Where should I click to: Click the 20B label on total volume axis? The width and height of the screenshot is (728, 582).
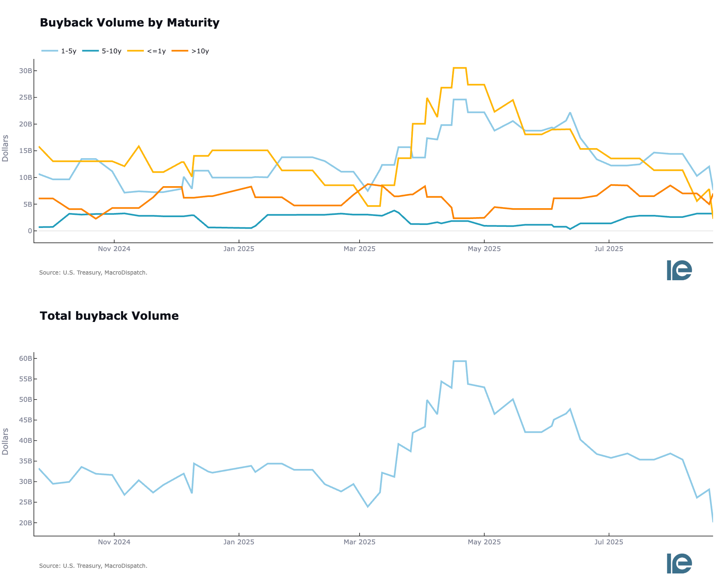point(25,523)
